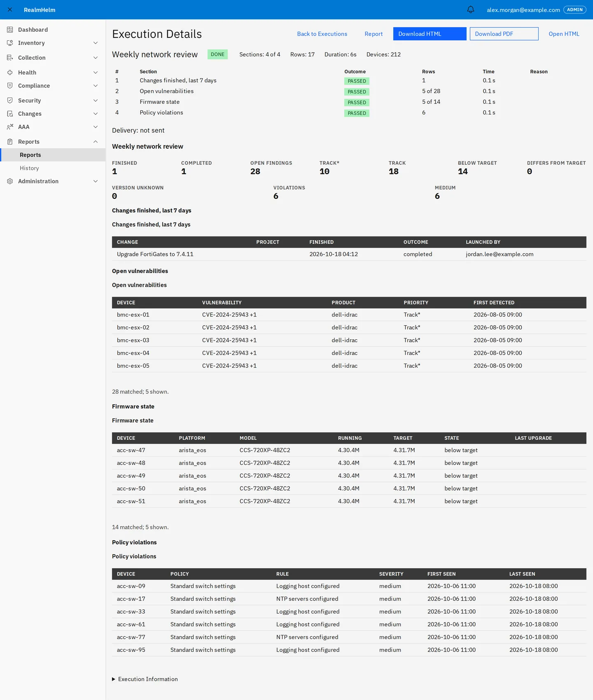The image size is (593, 700).
Task: Click the Security shield icon
Action: (x=10, y=100)
